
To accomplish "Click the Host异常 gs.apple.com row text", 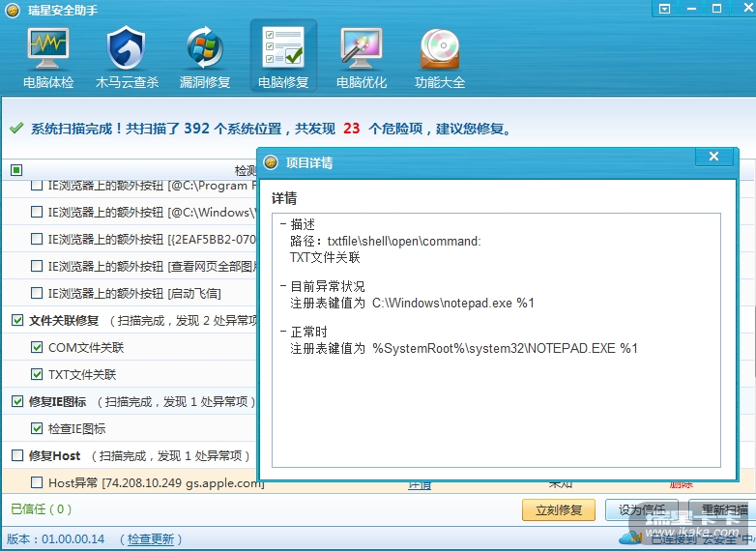I will [x=157, y=482].
